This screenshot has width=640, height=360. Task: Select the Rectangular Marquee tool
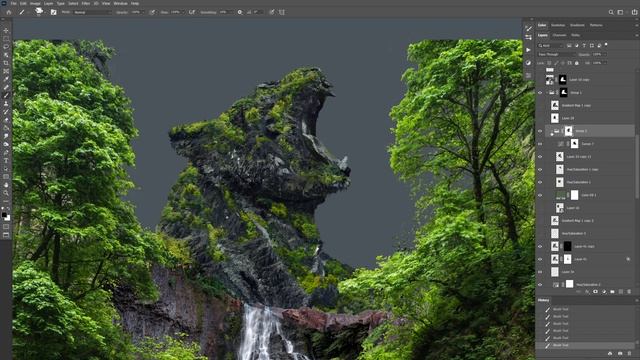pos(6,39)
